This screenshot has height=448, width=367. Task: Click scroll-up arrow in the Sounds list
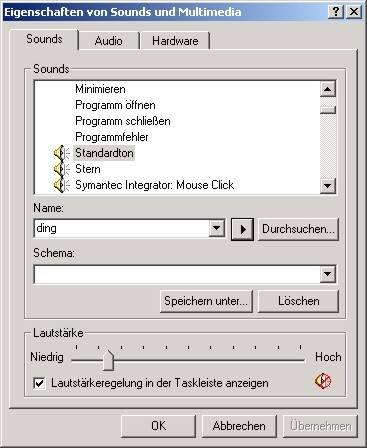click(x=328, y=89)
